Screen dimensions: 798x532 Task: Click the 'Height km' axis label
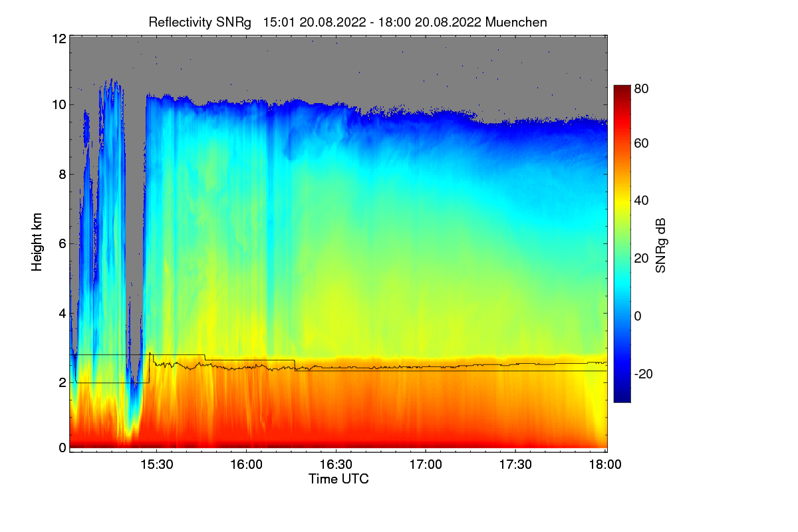(37, 242)
